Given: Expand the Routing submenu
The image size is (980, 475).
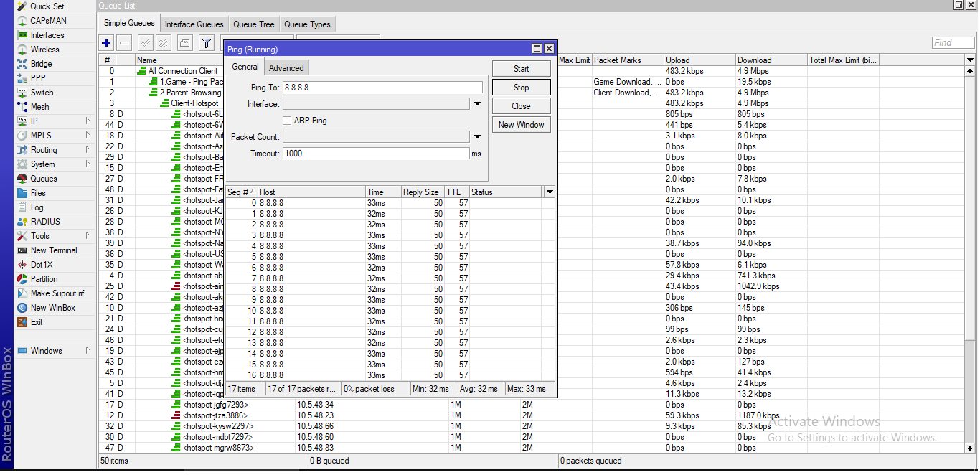Looking at the screenshot, I should 88,150.
